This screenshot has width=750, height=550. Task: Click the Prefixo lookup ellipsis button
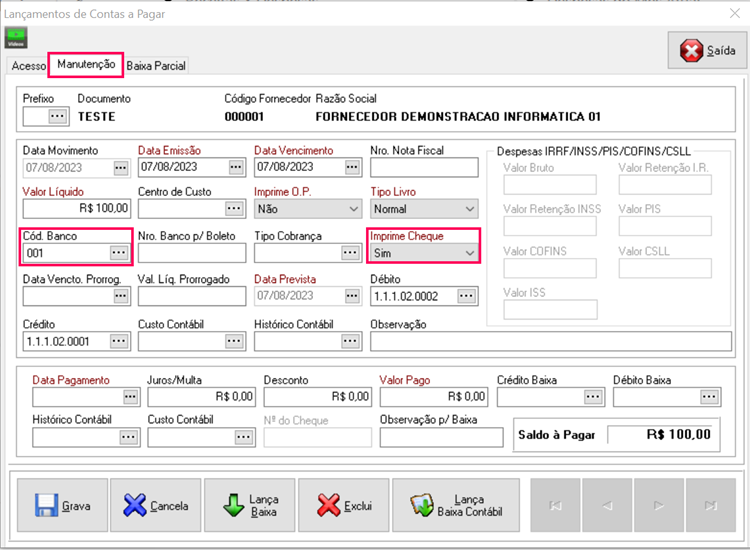pyautogui.click(x=58, y=116)
